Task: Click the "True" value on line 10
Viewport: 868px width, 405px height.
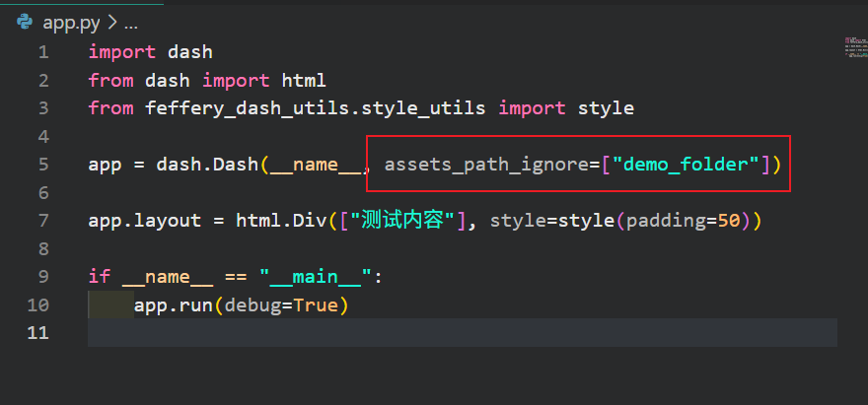Action: 315,304
